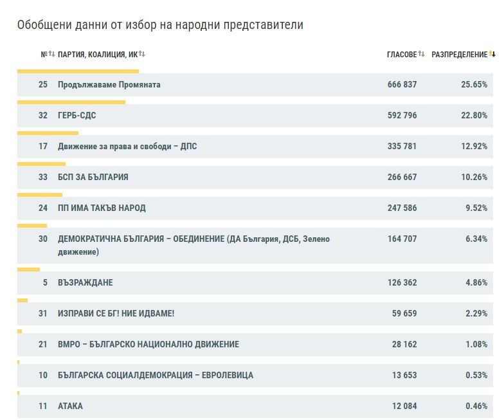The height and width of the screenshot is (420, 504).
Task: Click the 2.29% share value
Action: [476, 314]
